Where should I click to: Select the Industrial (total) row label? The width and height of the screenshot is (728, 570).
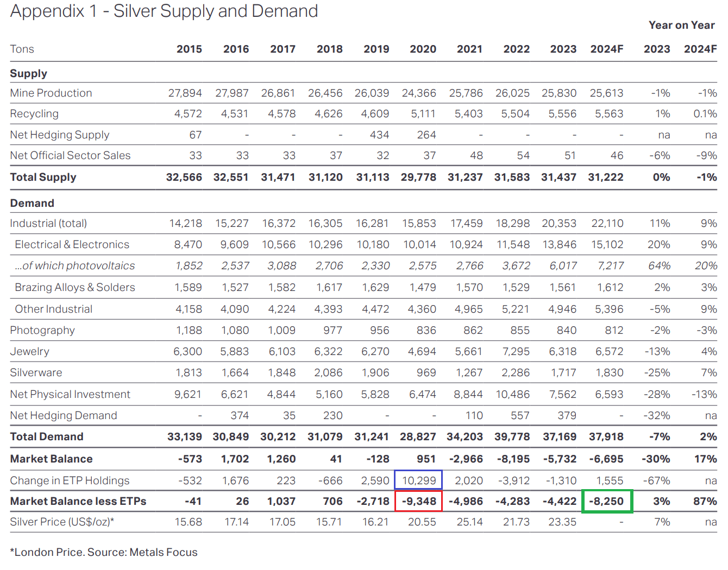coord(48,223)
